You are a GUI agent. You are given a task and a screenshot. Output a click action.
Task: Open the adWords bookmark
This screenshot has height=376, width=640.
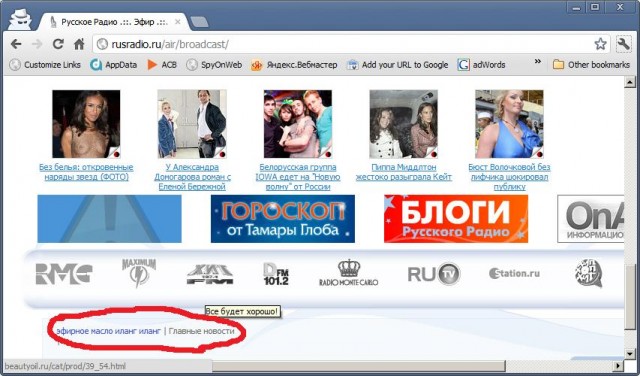tap(482, 65)
